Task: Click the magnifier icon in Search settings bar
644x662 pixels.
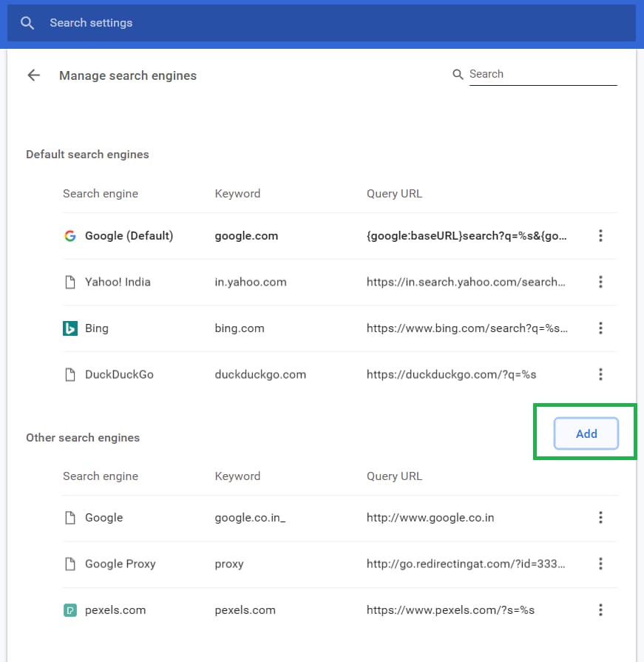Action: [x=27, y=23]
